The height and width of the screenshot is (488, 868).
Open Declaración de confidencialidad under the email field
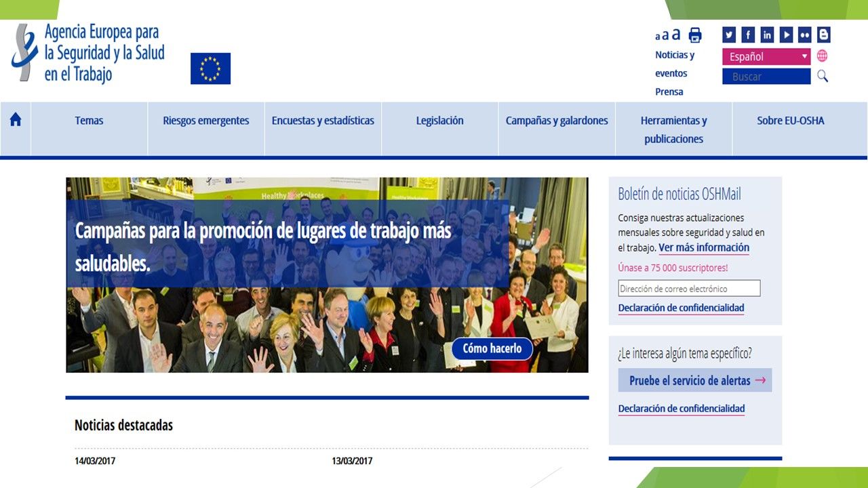(x=682, y=308)
